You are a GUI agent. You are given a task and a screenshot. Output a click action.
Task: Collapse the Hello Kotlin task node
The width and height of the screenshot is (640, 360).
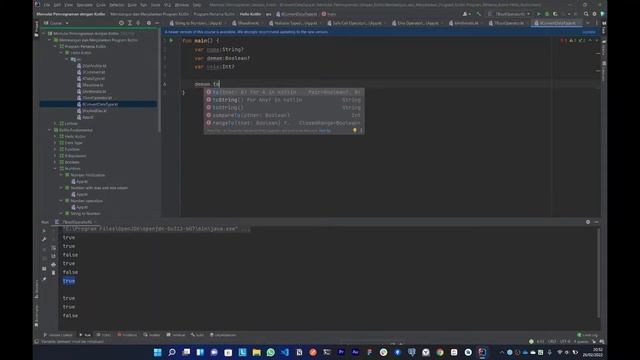click(61, 53)
